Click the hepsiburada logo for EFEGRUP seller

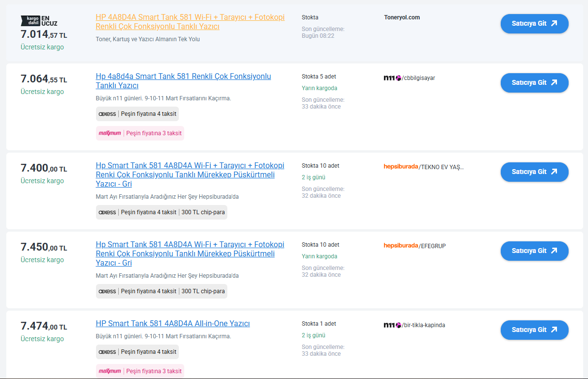[x=400, y=246]
